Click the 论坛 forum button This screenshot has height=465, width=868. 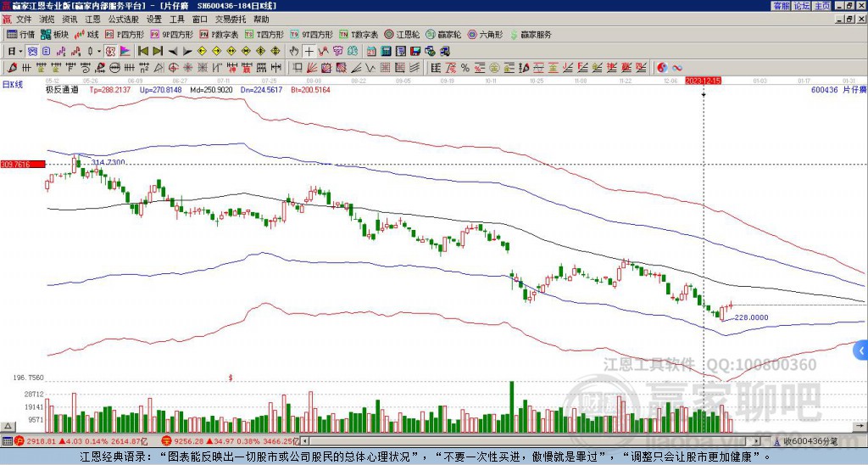(802, 6)
